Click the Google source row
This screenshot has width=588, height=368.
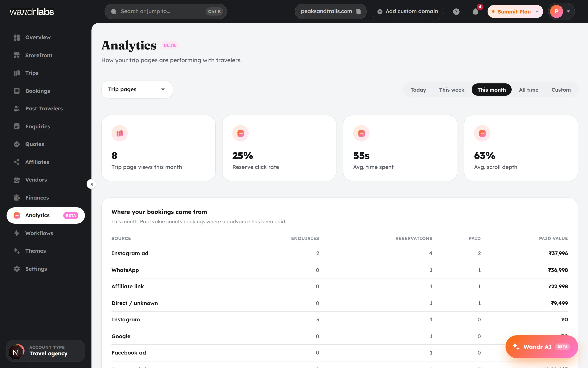(x=340, y=336)
